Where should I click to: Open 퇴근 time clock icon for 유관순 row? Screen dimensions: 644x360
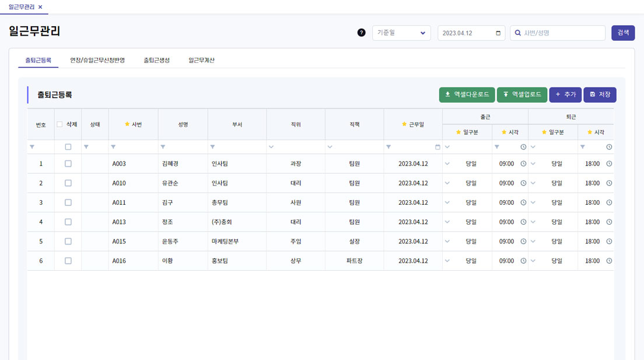[x=609, y=183]
